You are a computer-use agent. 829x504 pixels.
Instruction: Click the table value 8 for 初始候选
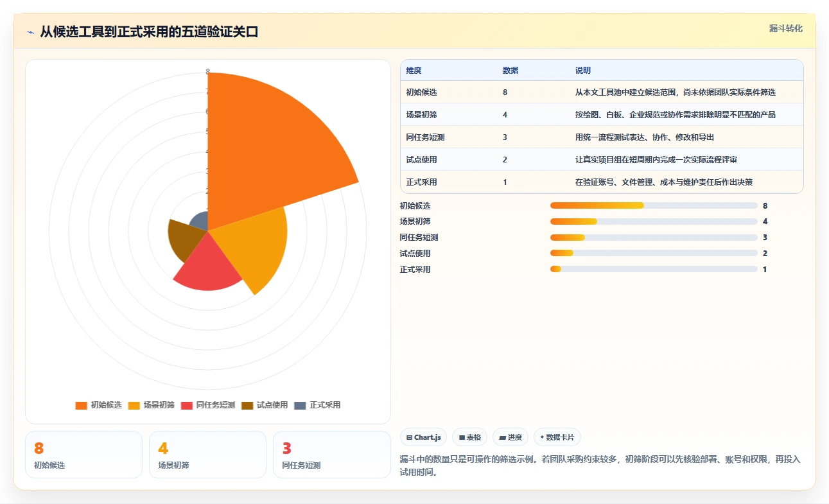pyautogui.click(x=505, y=92)
